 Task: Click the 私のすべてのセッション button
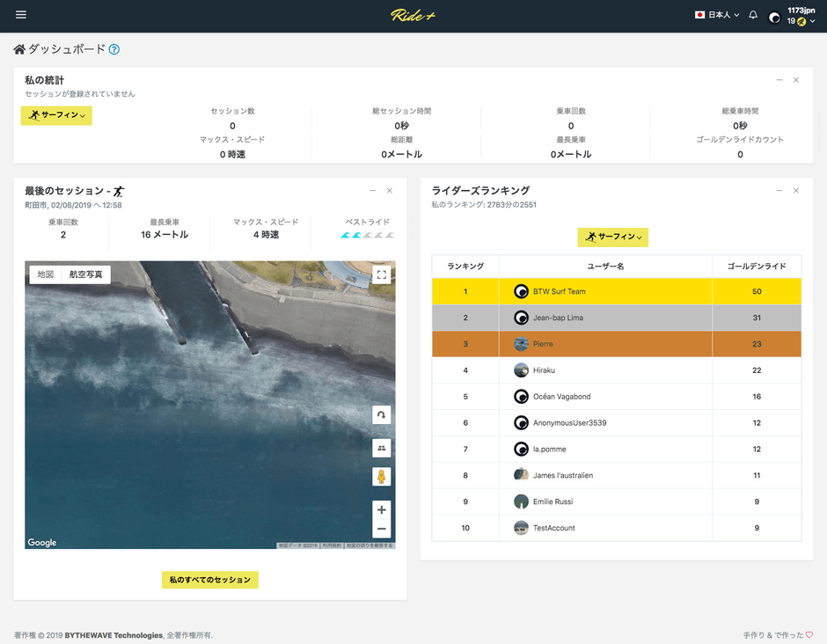point(210,580)
